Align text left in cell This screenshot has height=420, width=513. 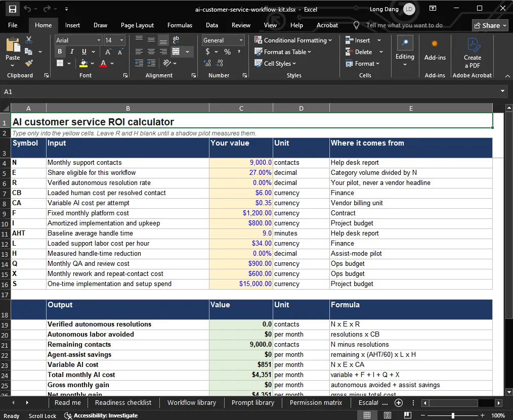pos(139,52)
